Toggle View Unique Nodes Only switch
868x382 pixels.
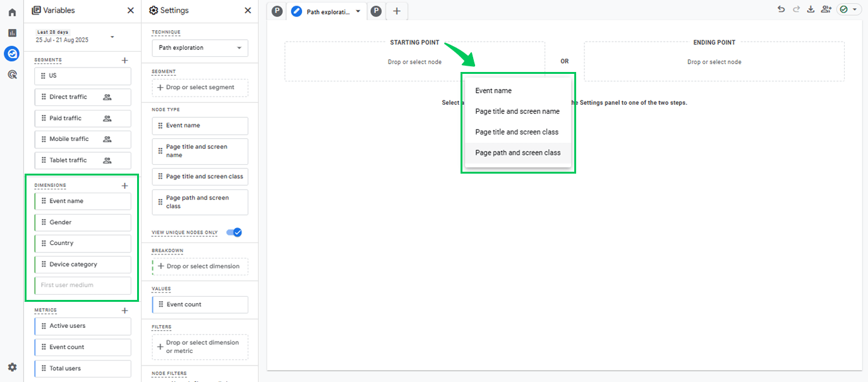coord(234,232)
